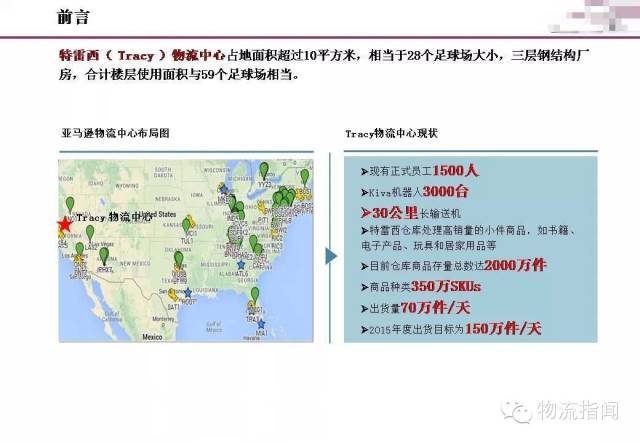Image resolution: width=640 pixels, height=443 pixels.
Task: Click the blue arrow between the two panels
Action: tap(331, 256)
